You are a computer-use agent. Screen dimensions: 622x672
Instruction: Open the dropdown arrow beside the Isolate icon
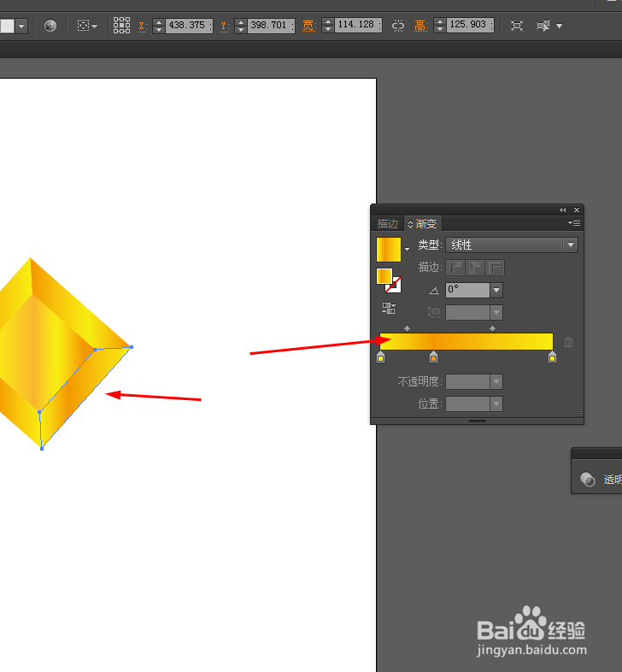[x=559, y=27]
